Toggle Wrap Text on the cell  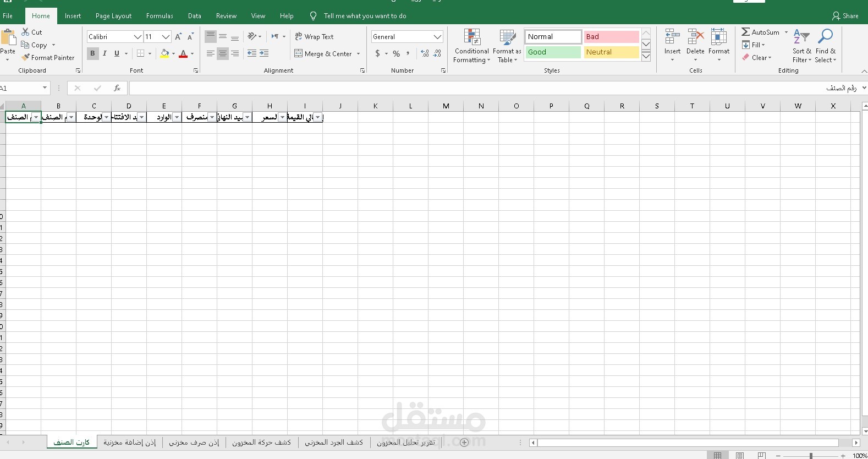(x=314, y=36)
